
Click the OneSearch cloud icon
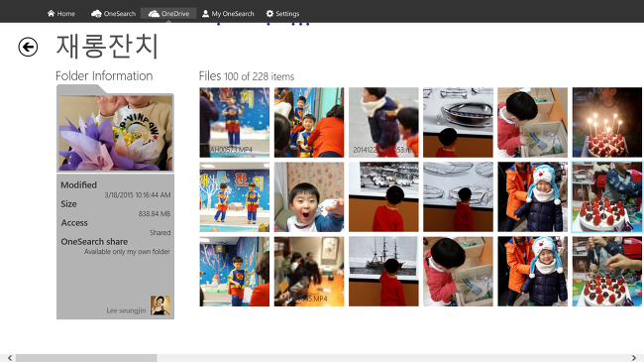tap(96, 14)
